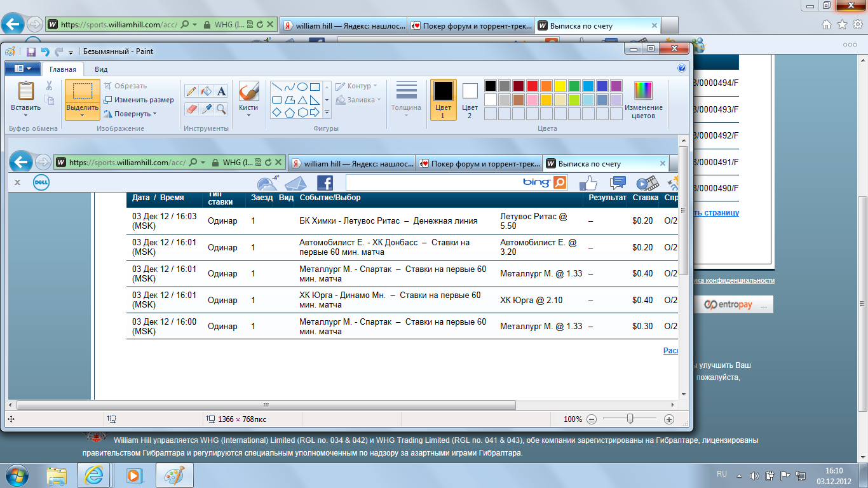
Task: Select the Color picker eyedropper tool
Action: (x=207, y=109)
